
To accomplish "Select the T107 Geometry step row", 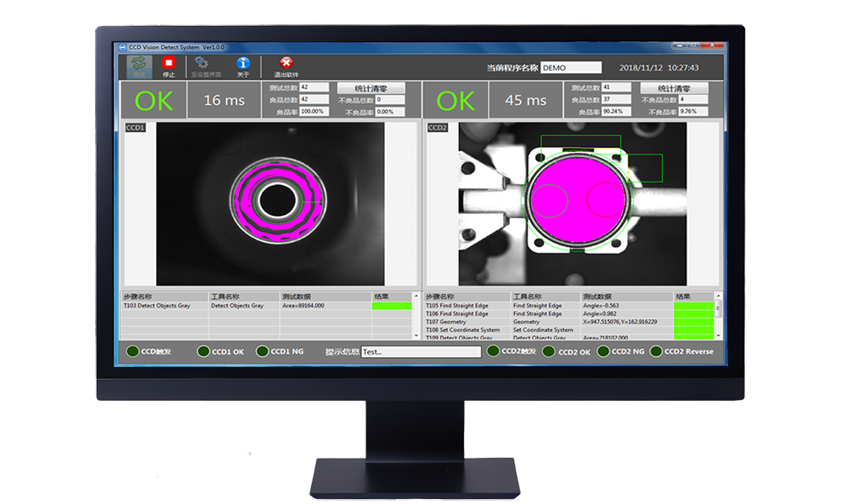I will 468,322.
